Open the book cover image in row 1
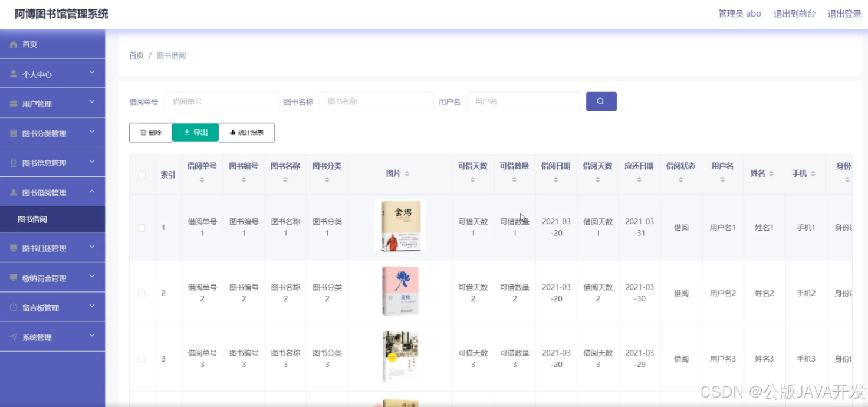Viewport: 868px width, 407px height. 400,226
